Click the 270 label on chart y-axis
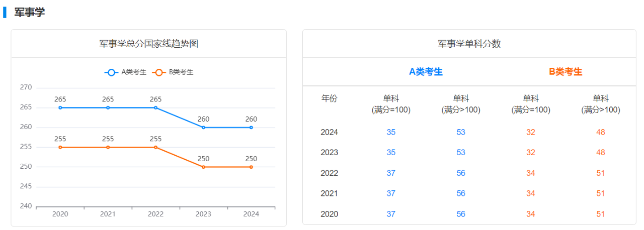The height and width of the screenshot is (230, 644). (x=26, y=87)
